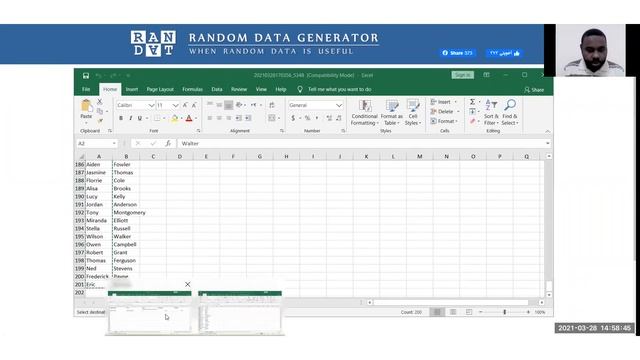Decrease font size with the smaller A
The height and width of the screenshot is (360, 640).
point(194,105)
